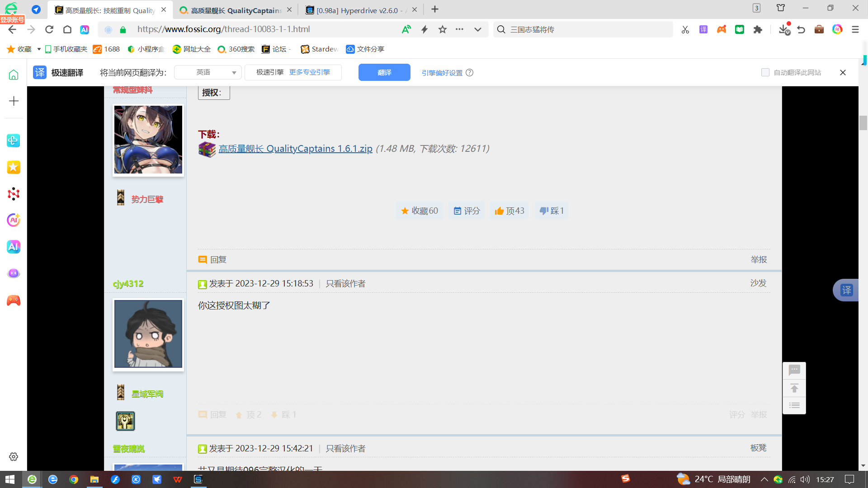Download QualityCaptains 1.6.1.zip attachment link
Screen dimensions: 868x488
pos(295,149)
